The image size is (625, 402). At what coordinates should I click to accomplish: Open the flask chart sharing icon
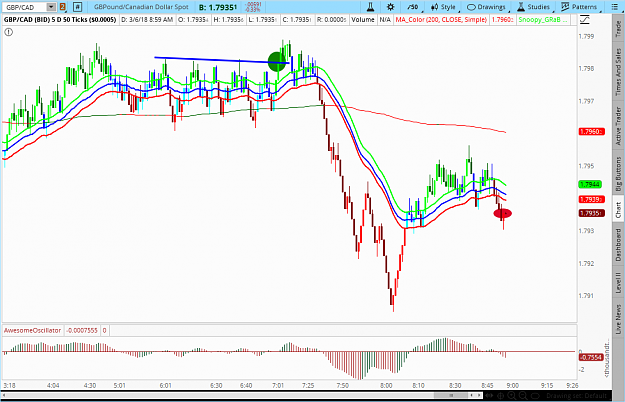coord(370,7)
